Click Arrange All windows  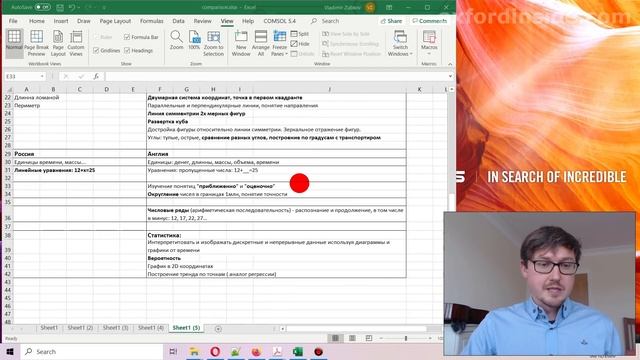point(260,43)
